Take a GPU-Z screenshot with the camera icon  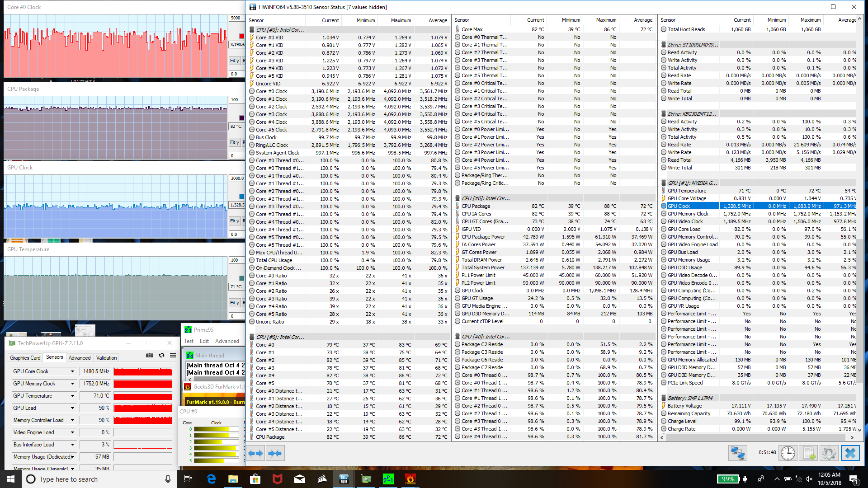pyautogui.click(x=150, y=356)
